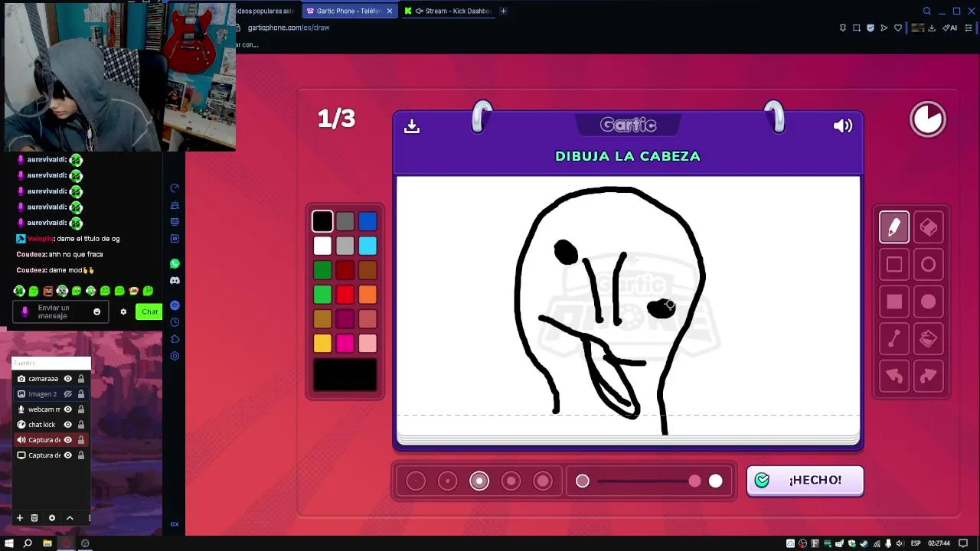Screen dimensions: 980x551
Task: Toggle visibility of camaraaa source
Action: pos(67,379)
